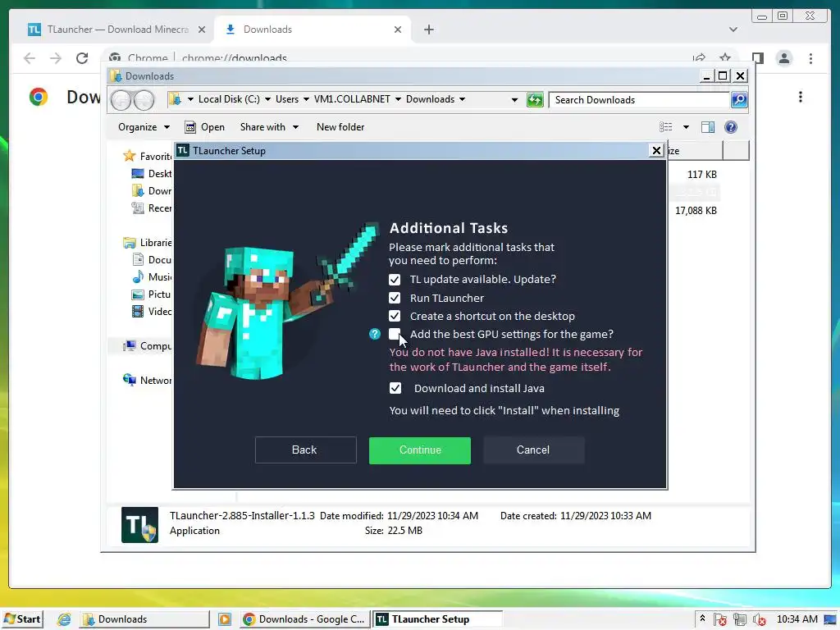This screenshot has height=630, width=840.
Task: Click the Open button in Explorer toolbar
Action: 204,127
